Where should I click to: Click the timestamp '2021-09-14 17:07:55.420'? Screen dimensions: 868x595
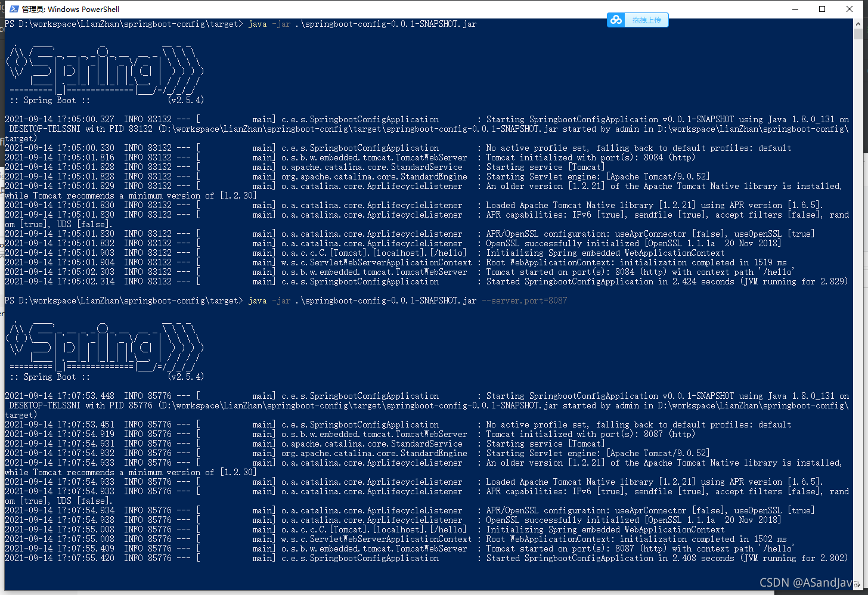click(60, 558)
